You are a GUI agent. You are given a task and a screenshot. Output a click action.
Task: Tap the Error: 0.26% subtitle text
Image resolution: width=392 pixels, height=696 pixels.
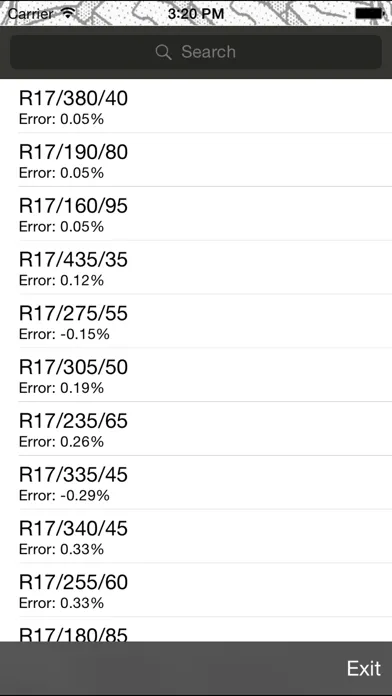tap(61, 442)
